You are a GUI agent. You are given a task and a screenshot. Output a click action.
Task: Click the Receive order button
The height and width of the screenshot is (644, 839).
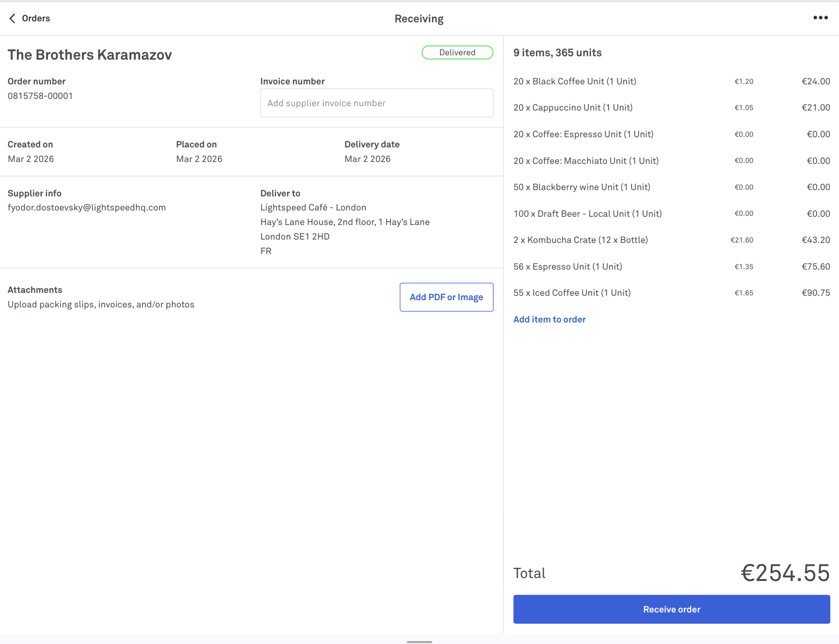coord(671,609)
